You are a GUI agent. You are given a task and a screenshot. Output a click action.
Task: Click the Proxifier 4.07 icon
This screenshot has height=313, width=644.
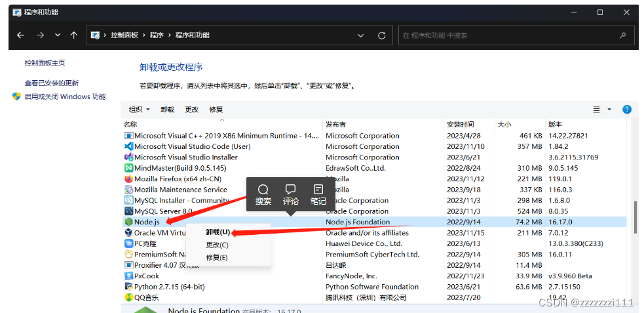click(128, 265)
